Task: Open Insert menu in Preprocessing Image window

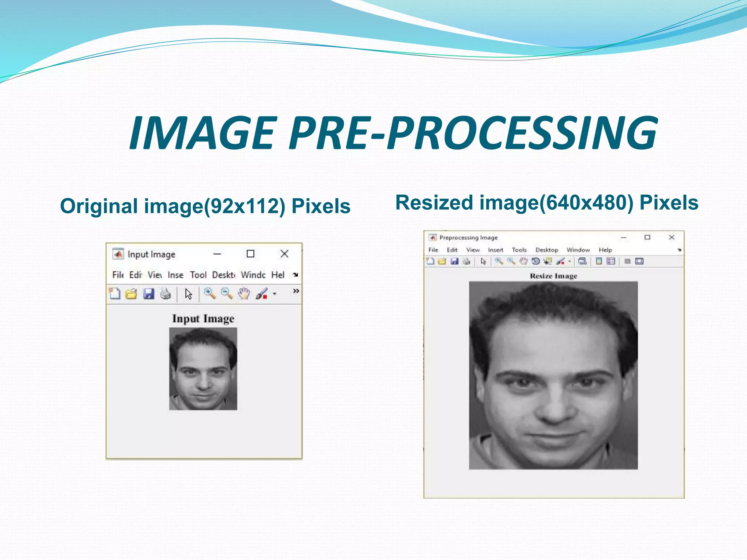Action: coord(496,250)
